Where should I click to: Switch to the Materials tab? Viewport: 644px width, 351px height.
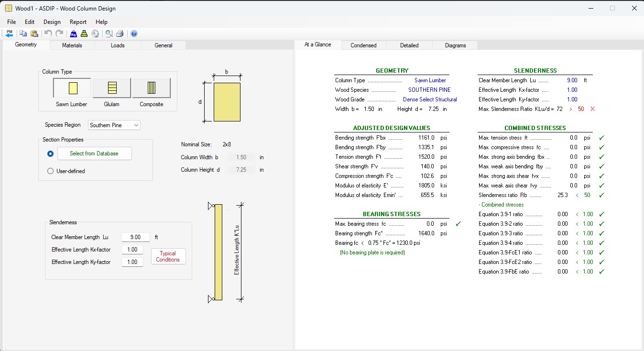coord(72,45)
